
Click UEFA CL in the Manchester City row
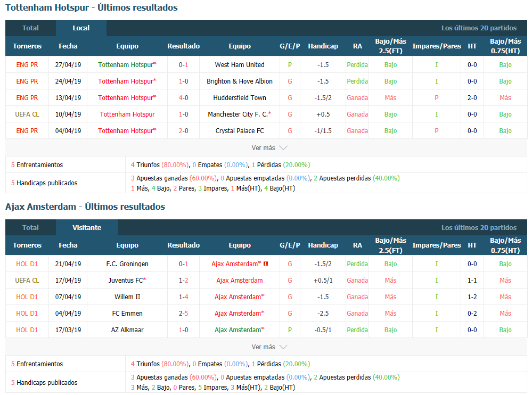[x=27, y=114]
